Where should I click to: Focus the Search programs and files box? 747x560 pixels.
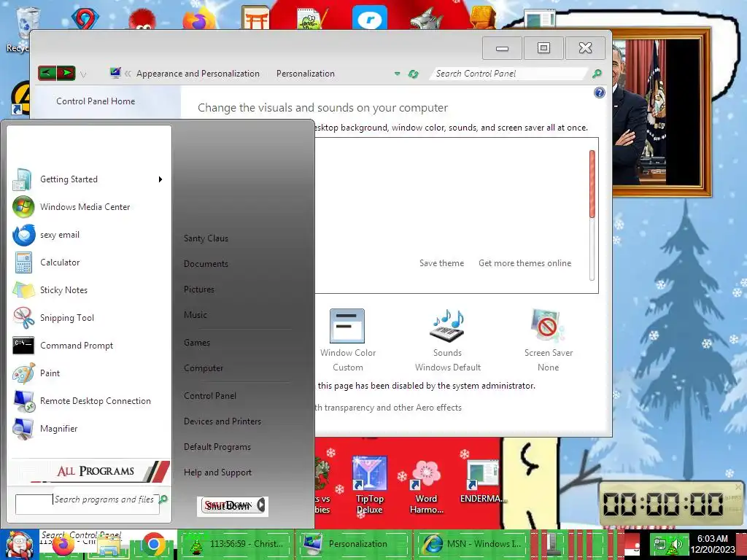pyautogui.click(x=88, y=505)
